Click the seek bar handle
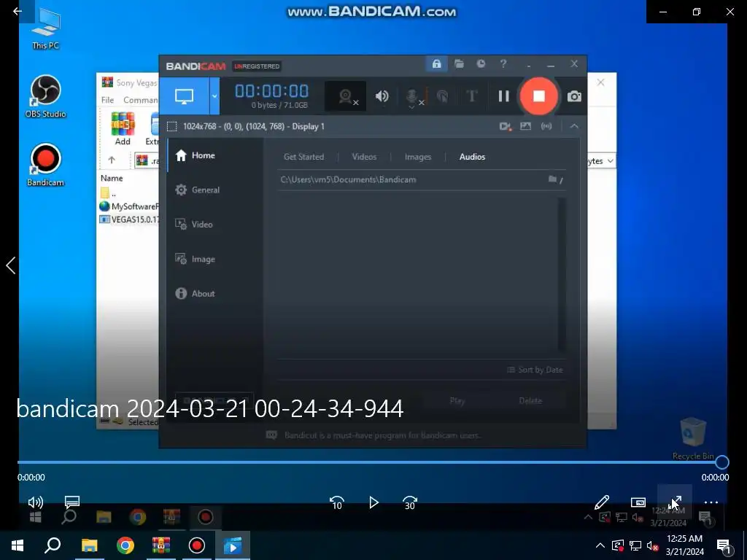 pyautogui.click(x=721, y=462)
